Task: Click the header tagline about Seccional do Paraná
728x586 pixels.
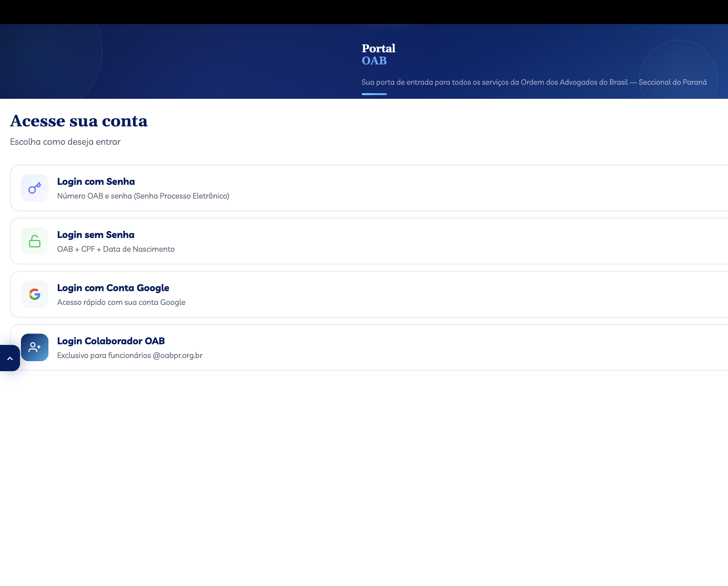Action: click(x=534, y=82)
